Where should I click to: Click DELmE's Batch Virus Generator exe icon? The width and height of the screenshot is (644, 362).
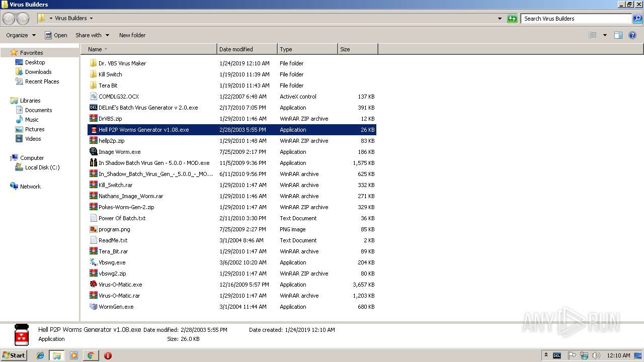93,108
